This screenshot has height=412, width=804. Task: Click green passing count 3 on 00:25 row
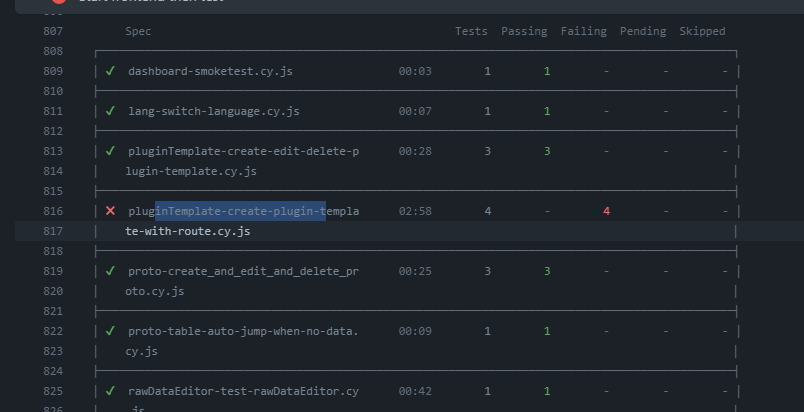(547, 271)
